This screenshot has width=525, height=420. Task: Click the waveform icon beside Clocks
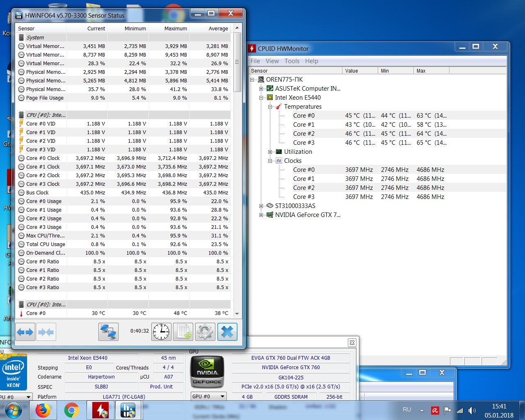[279, 161]
